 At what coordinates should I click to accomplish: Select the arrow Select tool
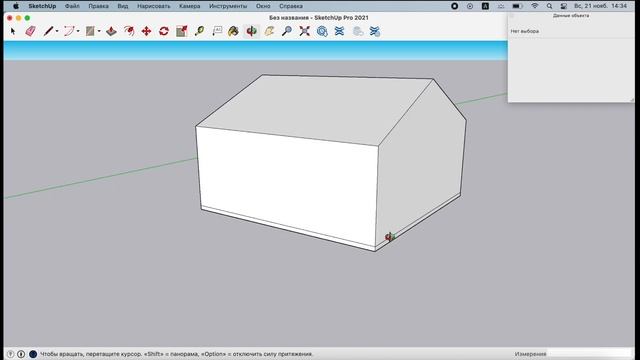coord(13,31)
